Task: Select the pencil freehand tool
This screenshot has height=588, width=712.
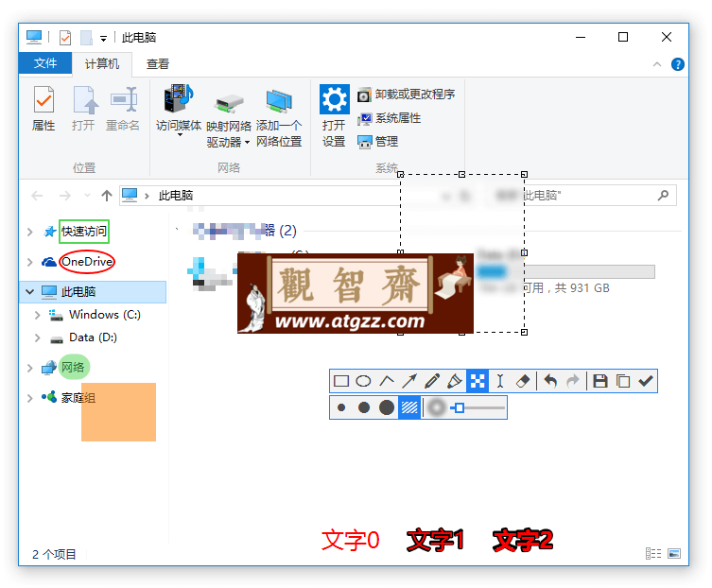Action: 432,381
